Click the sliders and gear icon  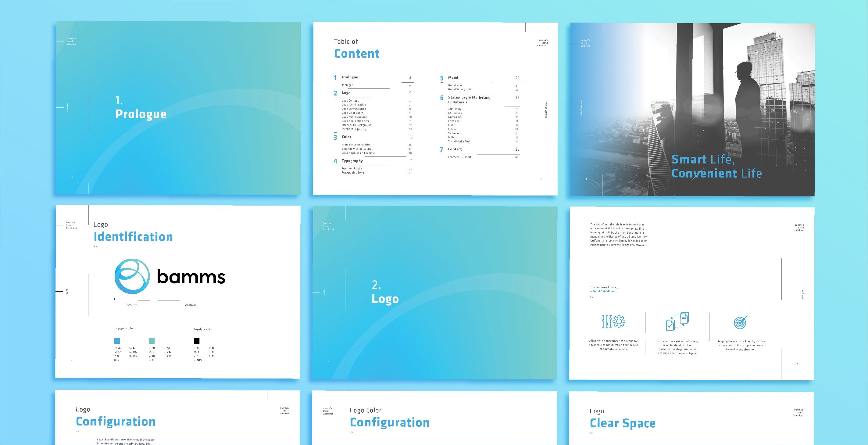click(613, 321)
